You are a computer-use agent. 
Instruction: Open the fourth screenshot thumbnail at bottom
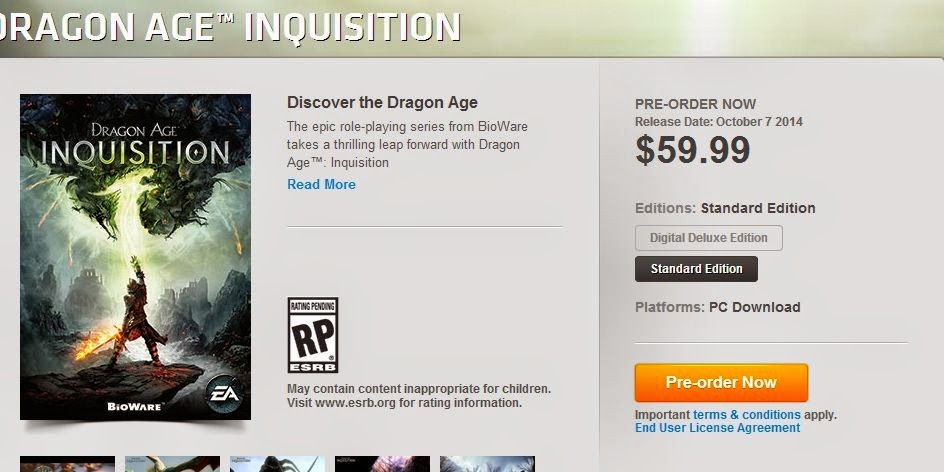[382, 464]
